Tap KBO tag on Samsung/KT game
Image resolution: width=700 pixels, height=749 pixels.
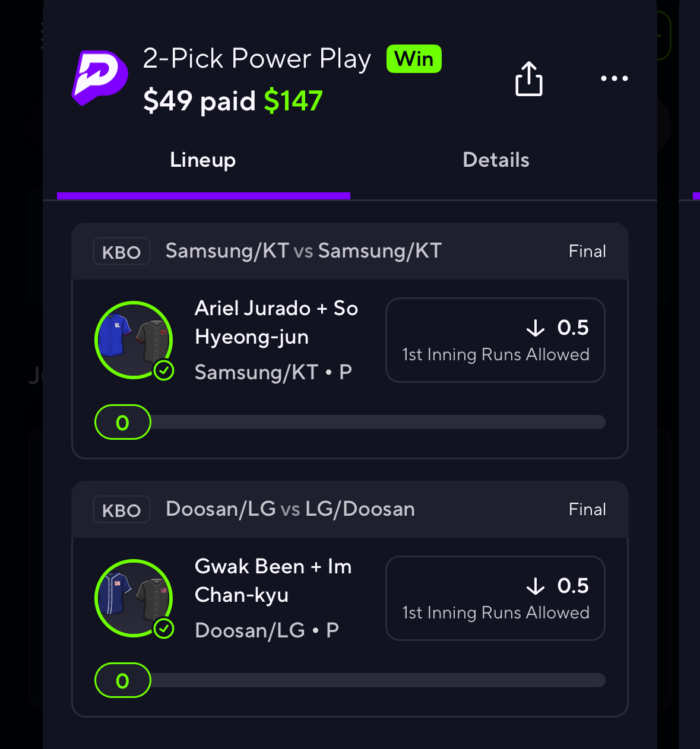coord(122,252)
